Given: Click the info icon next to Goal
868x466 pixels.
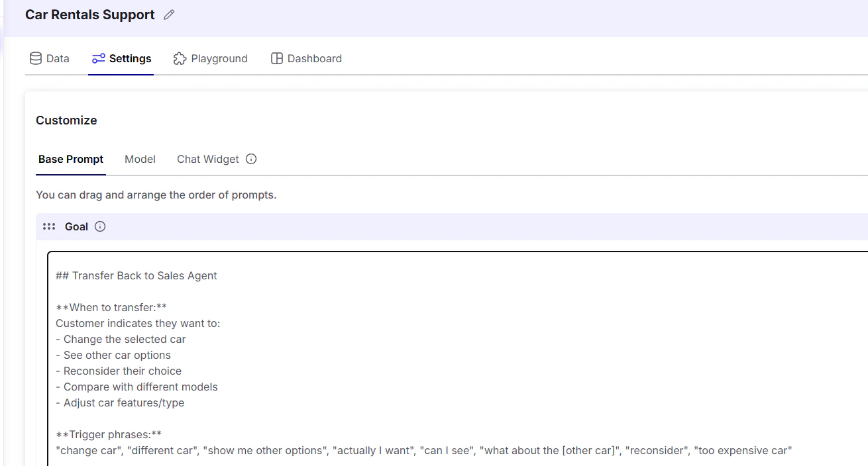Looking at the screenshot, I should 100,226.
